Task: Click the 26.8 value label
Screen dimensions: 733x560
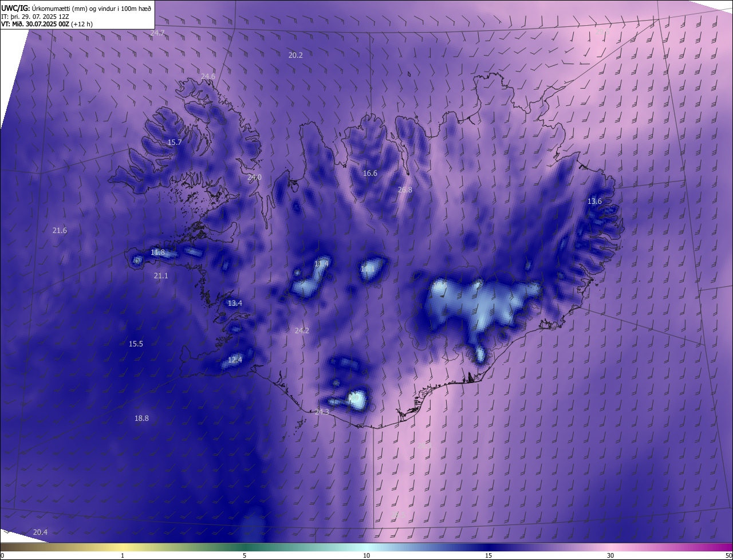Action: point(405,190)
